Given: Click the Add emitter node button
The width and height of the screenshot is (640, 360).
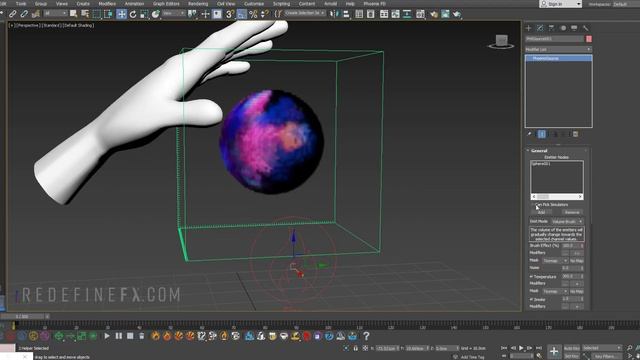Looking at the screenshot, I should tap(541, 212).
